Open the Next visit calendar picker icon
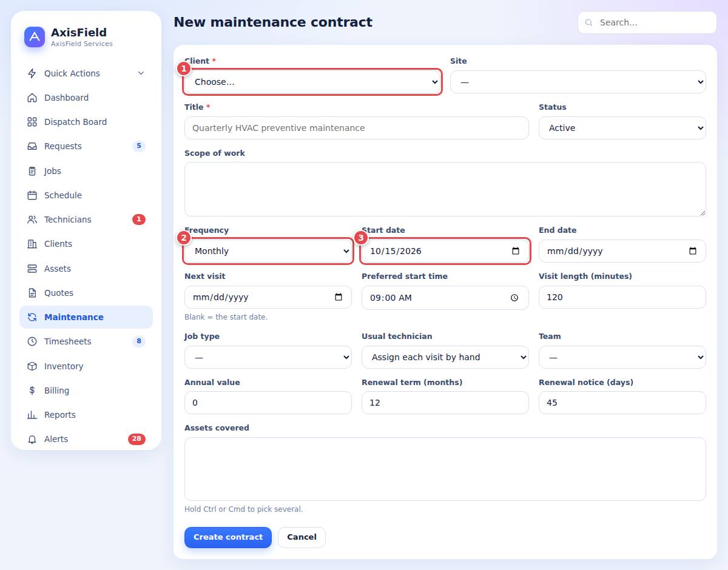Image resolution: width=728 pixels, height=570 pixels. [x=339, y=297]
